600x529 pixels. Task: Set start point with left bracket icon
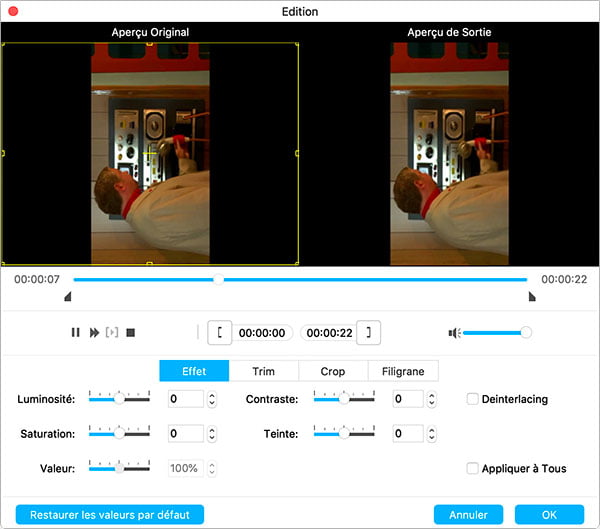220,333
